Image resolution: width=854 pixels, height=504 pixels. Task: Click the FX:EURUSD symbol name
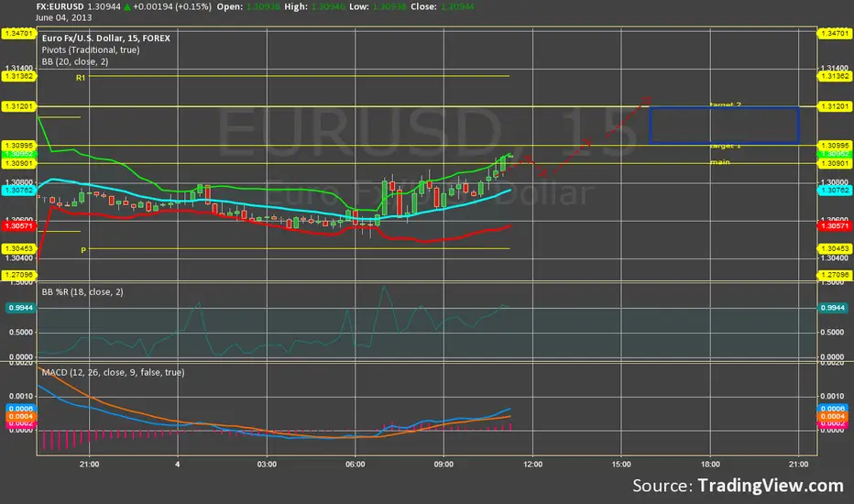tap(60, 6)
